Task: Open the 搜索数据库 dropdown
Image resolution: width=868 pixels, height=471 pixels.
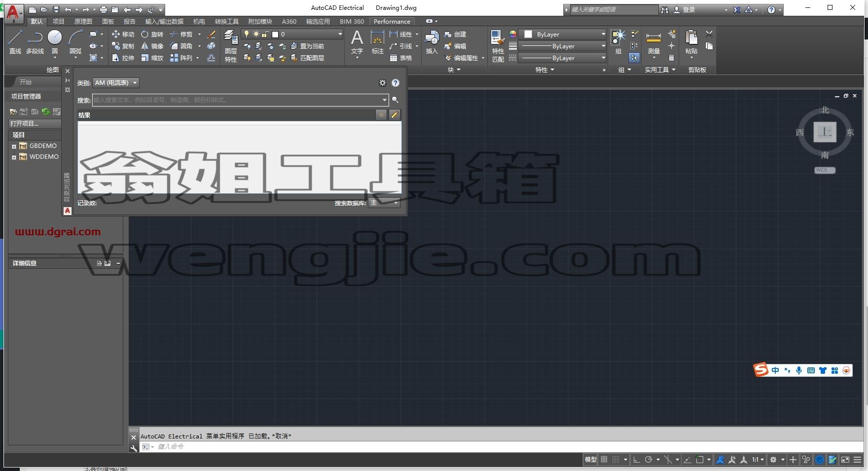Action: pyautogui.click(x=384, y=203)
